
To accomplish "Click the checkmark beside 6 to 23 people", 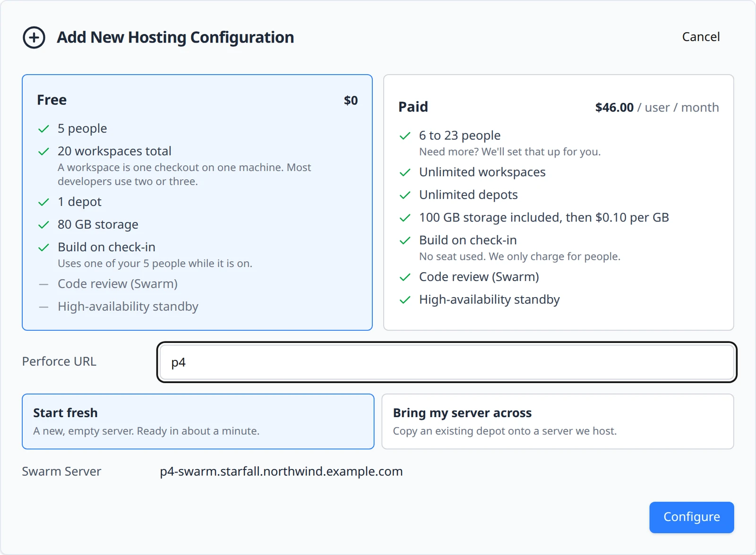I will 405,136.
